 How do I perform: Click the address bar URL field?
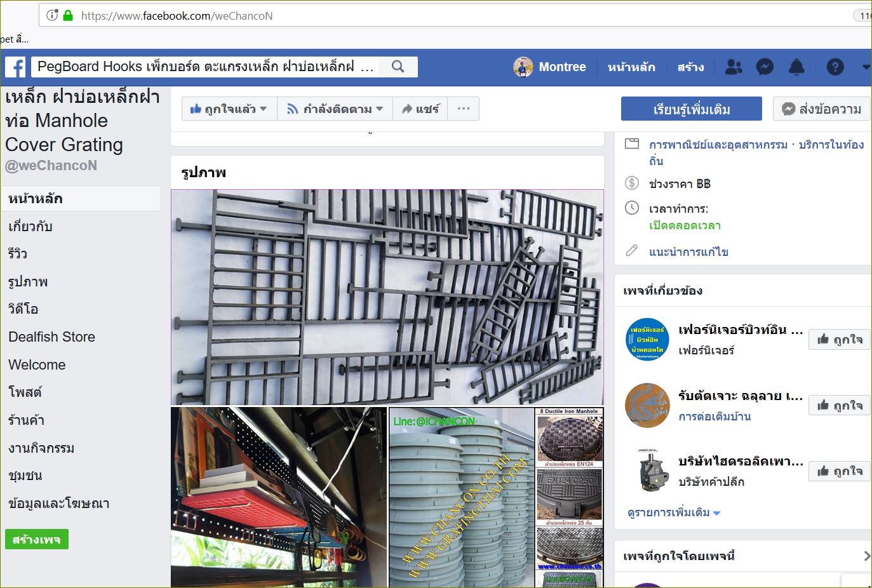click(455, 15)
